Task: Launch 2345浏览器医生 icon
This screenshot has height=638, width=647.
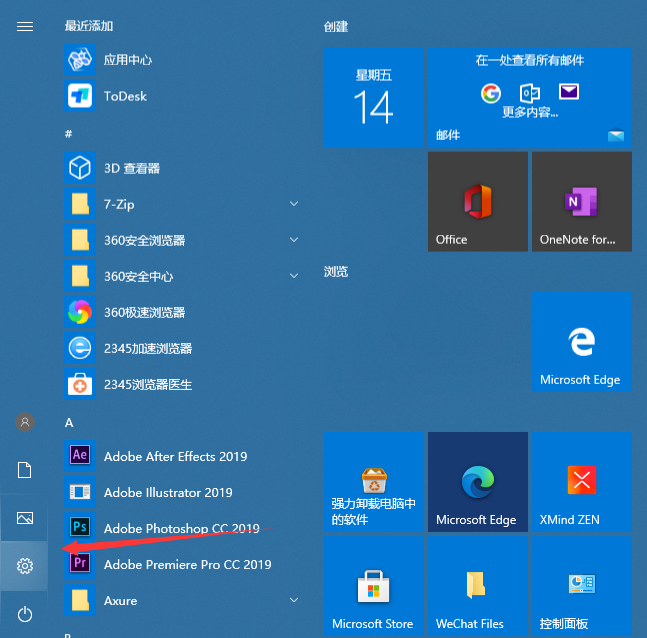Action: [80, 384]
